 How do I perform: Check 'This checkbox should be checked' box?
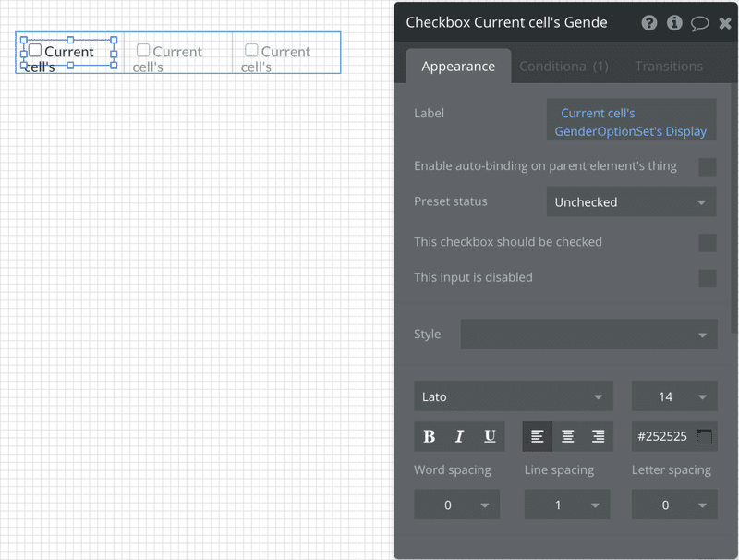coord(707,243)
